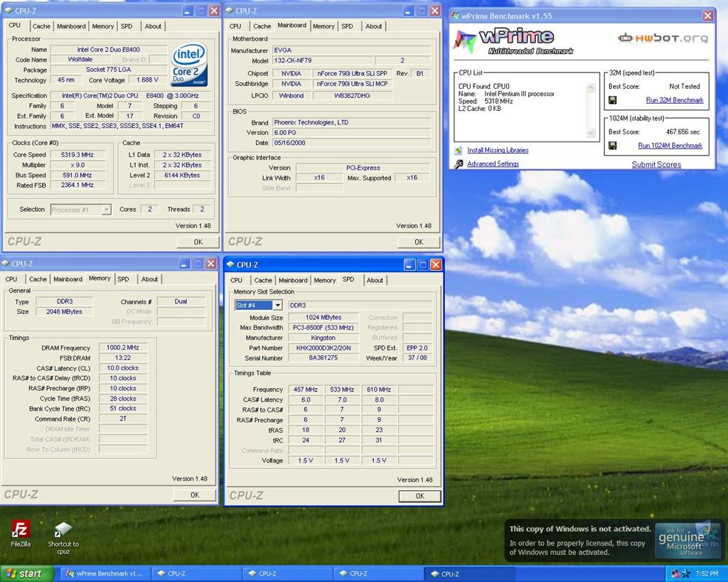Click the Best Score 467.656 sec
This screenshot has width=728, height=582.
682,131
